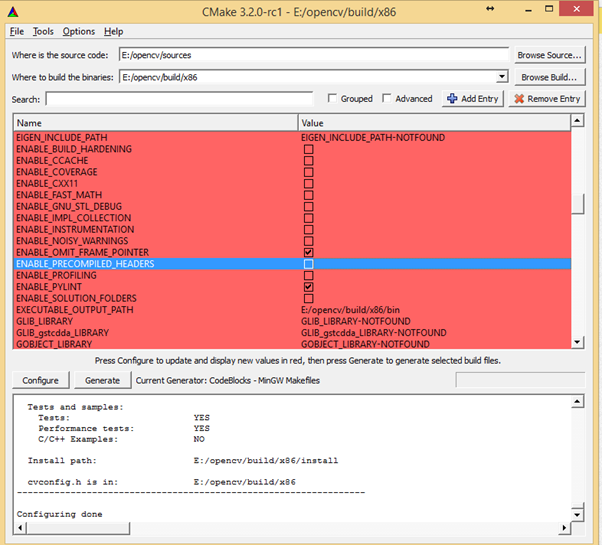Close the CMake window
The image size is (602, 545).
point(576,9)
